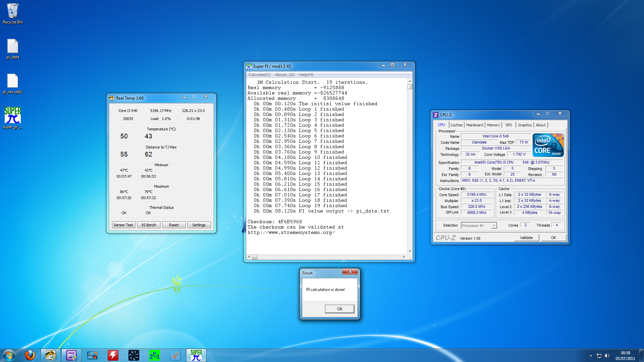Viewport: 644px width, 362px height.
Task: Click the CPU-Z title bar Z icon
Action: (436, 115)
